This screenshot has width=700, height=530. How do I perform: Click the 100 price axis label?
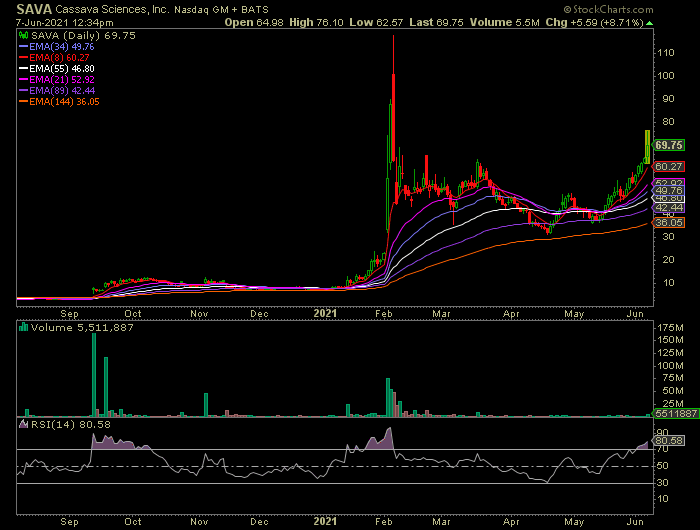[x=666, y=75]
